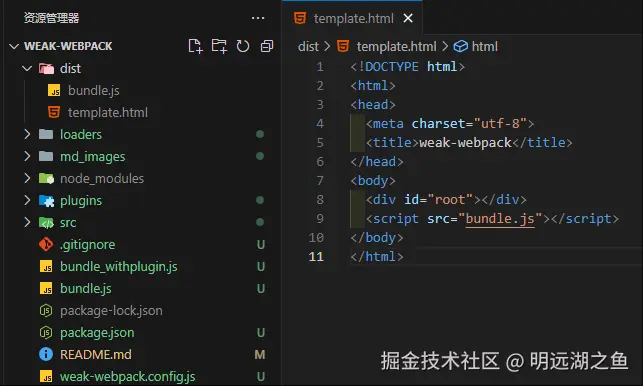Viewport: 643px width, 386px height.
Task: Select the dist folder label
Action: (x=70, y=69)
